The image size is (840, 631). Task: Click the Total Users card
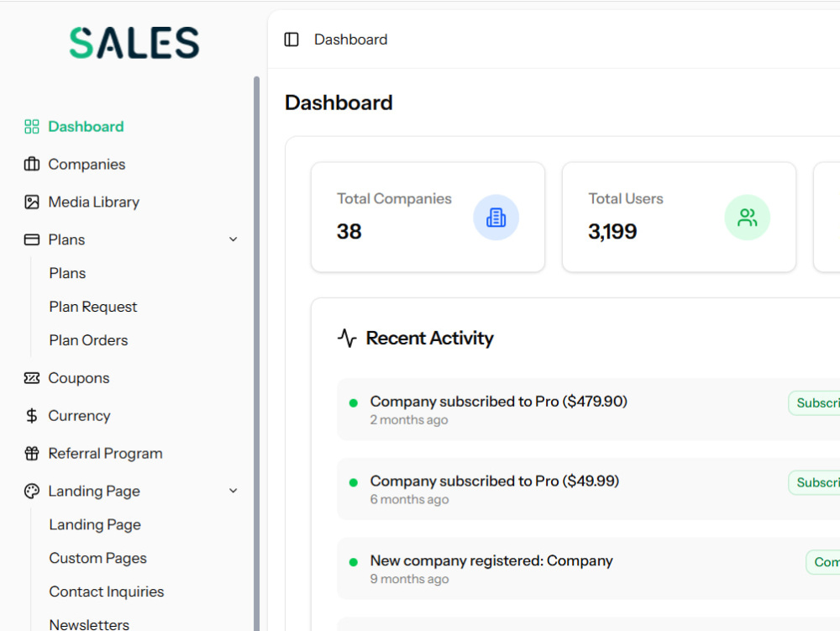click(x=679, y=217)
